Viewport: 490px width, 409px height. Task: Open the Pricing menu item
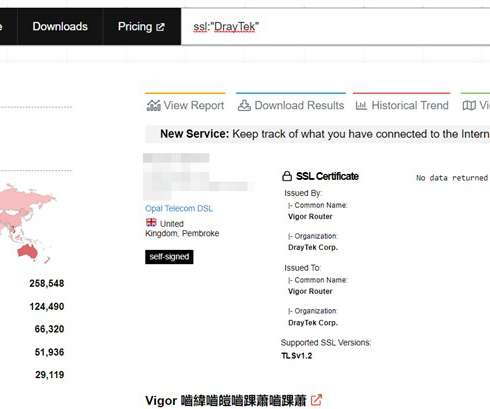point(142,26)
